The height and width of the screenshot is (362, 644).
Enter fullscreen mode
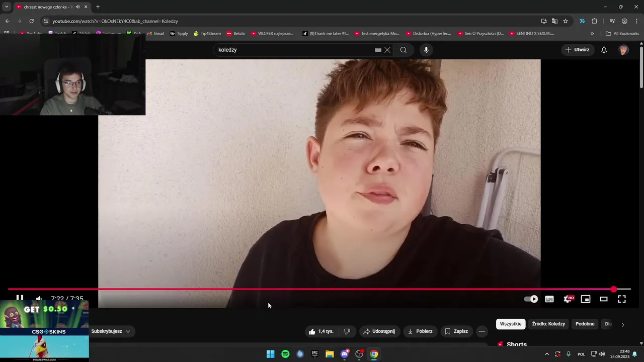[622, 299]
